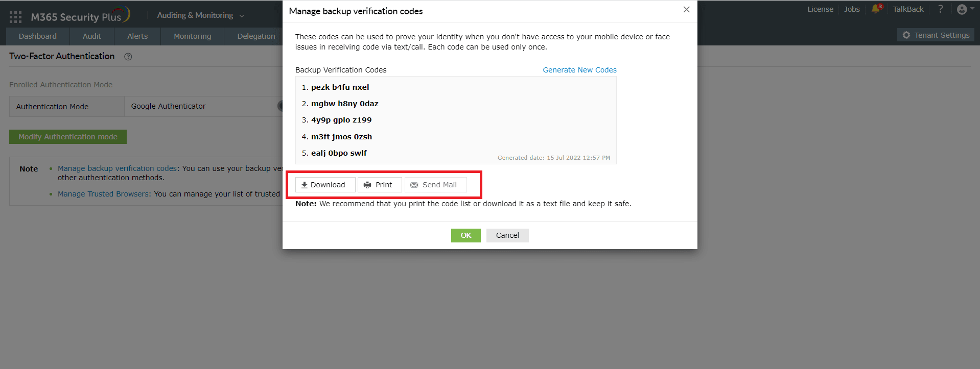This screenshot has width=980, height=369.
Task: Print the backup code list
Action: pyautogui.click(x=380, y=185)
